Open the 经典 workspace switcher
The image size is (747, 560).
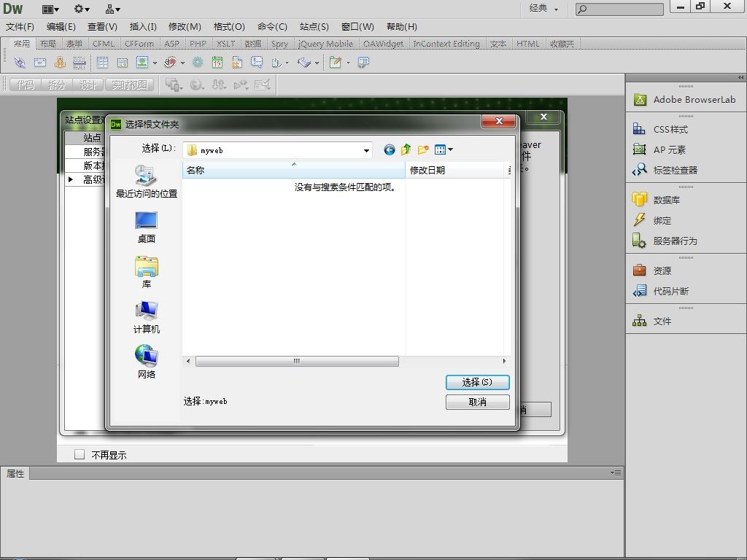(x=543, y=9)
